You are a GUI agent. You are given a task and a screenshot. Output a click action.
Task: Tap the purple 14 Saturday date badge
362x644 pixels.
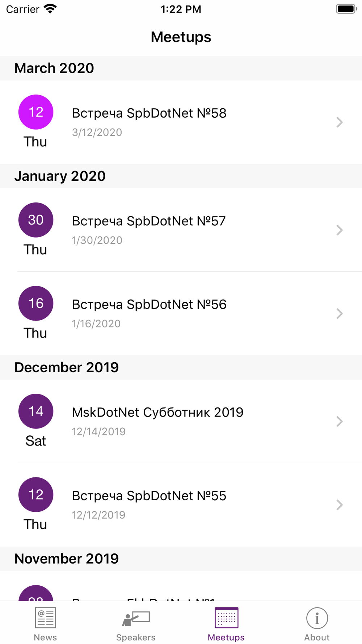[36, 411]
